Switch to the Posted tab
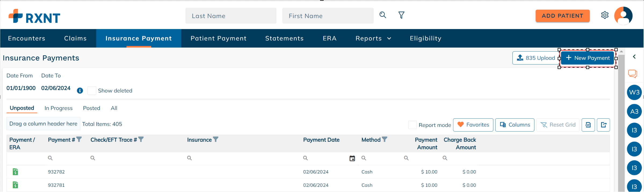 (91, 108)
